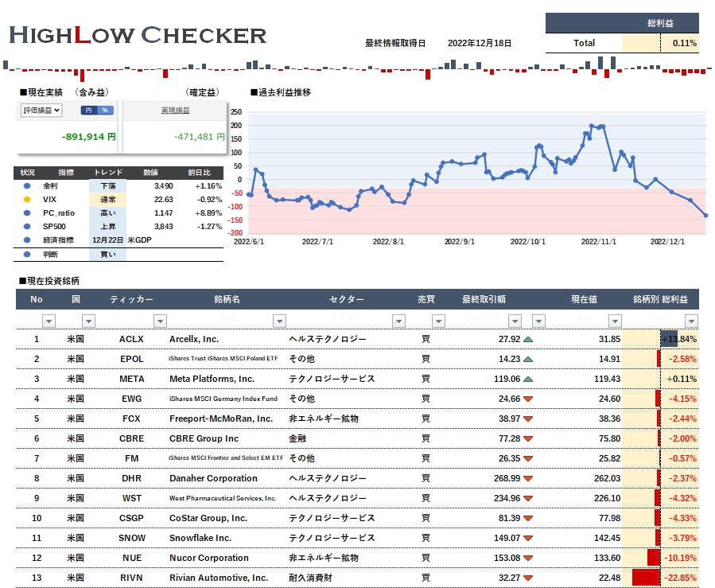This screenshot has height=588, width=715.
Task: Click the 実現損益 link
Action: 175,111
